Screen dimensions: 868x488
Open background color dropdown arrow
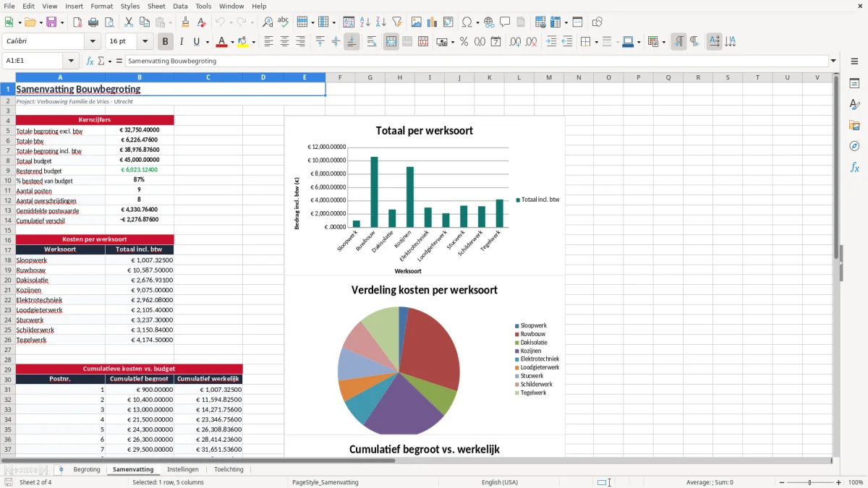[x=254, y=42]
